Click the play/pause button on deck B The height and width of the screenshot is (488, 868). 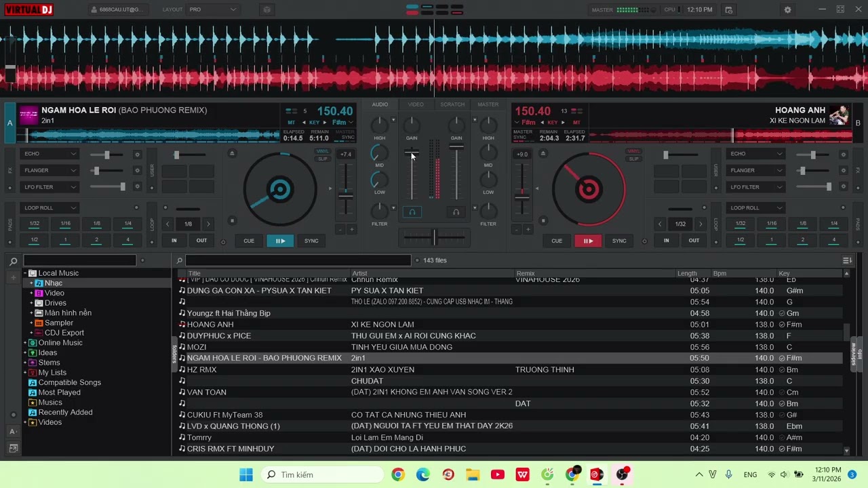pyautogui.click(x=588, y=241)
